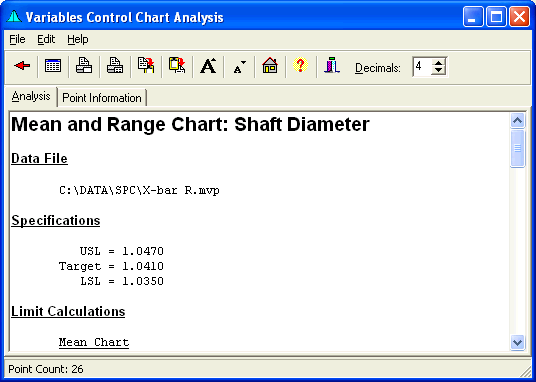Image resolution: width=536 pixels, height=382 pixels.
Task: Select the Analysis tab
Action: pos(31,96)
